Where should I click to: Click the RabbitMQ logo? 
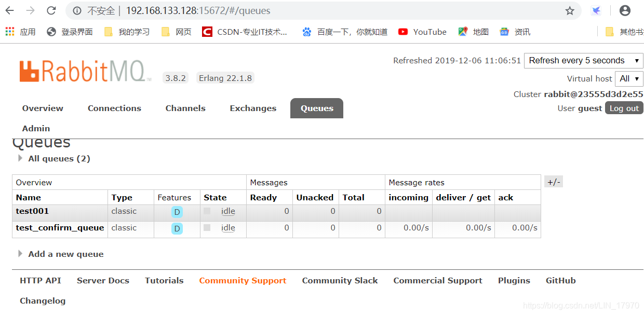click(85, 71)
